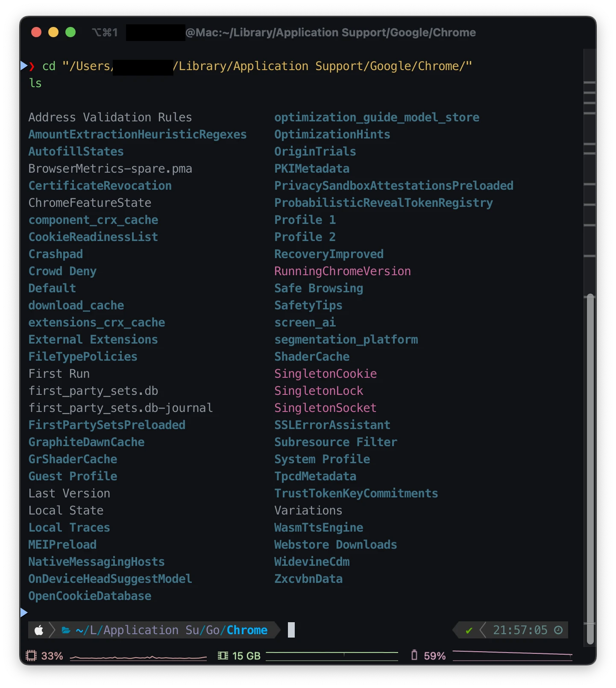Click the battery icon beside 59%
This screenshot has height=688, width=616.
pyautogui.click(x=414, y=655)
